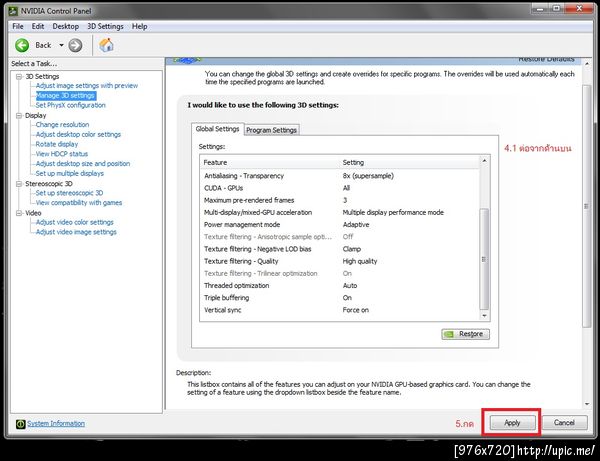
Task: Select Threaded optimization row
Action: pyautogui.click(x=339, y=286)
